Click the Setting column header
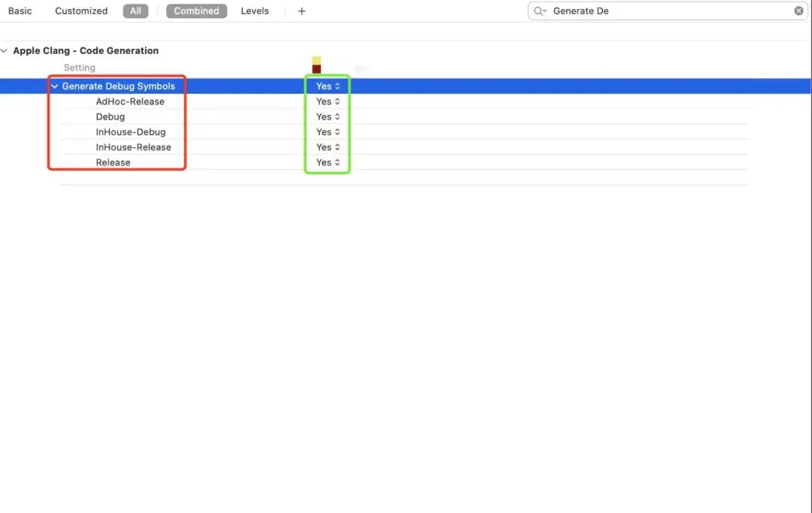Screen dimensions: 812x513 pos(79,68)
